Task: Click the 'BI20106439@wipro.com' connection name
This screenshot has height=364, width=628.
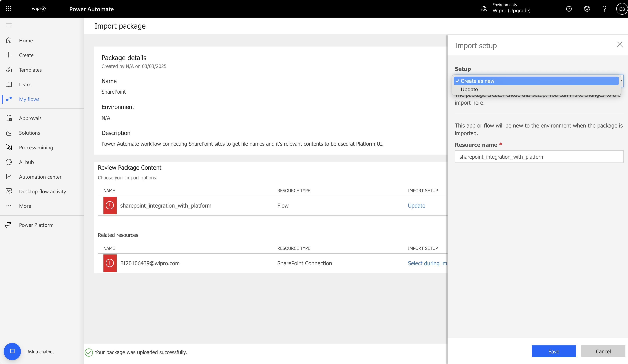Action: (150, 263)
